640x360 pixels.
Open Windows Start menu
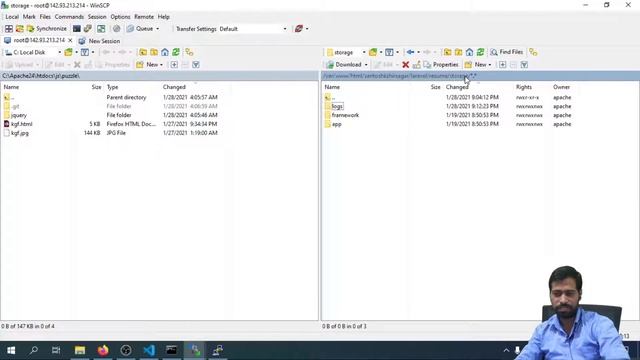point(11,350)
